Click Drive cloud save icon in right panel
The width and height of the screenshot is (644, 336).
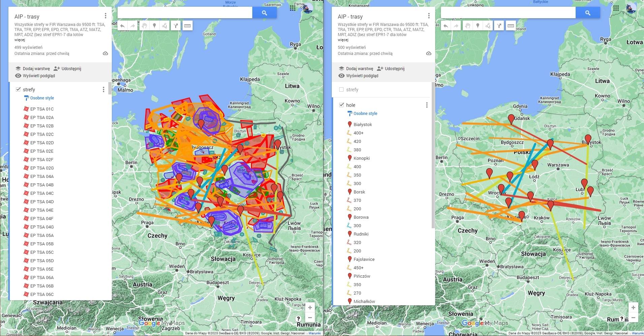pyautogui.click(x=429, y=54)
